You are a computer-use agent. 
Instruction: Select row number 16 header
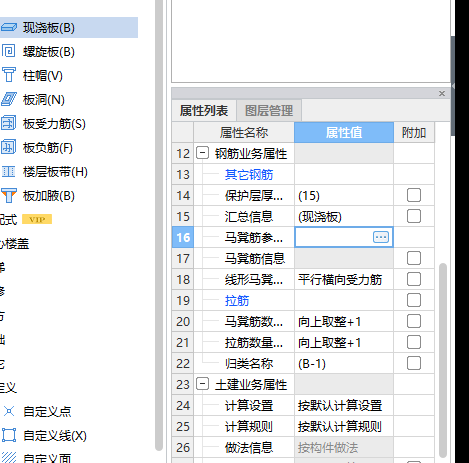(x=183, y=237)
